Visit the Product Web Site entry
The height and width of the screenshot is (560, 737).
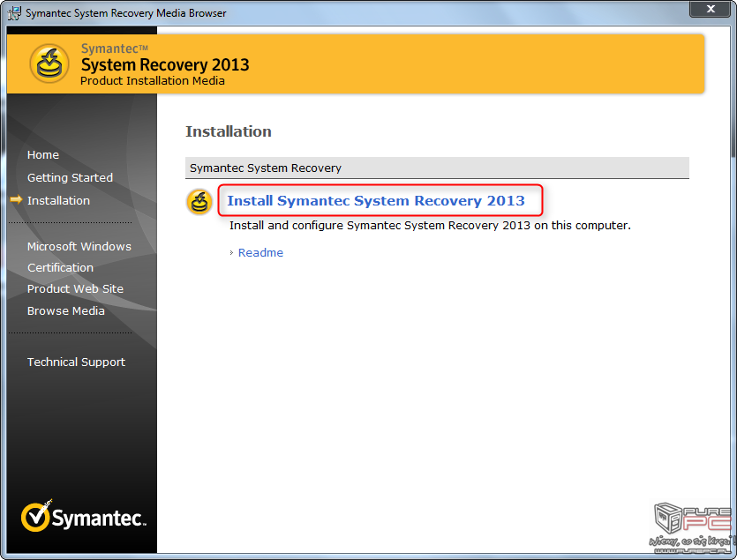click(75, 289)
